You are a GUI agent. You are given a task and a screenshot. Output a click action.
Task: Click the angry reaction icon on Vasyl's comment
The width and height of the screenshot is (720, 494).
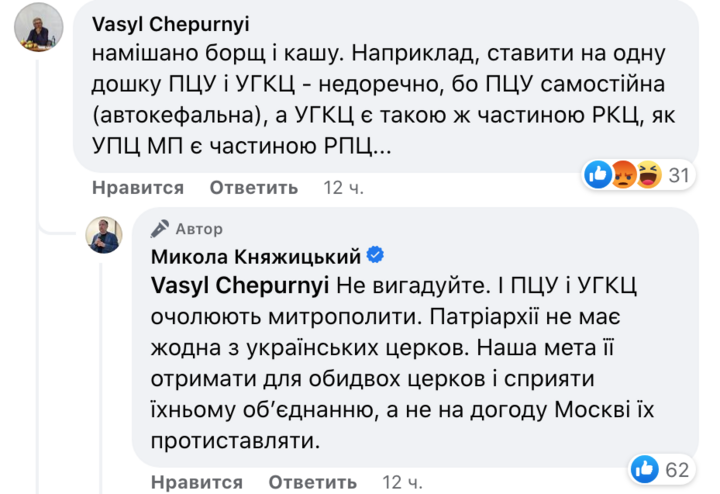(x=623, y=176)
